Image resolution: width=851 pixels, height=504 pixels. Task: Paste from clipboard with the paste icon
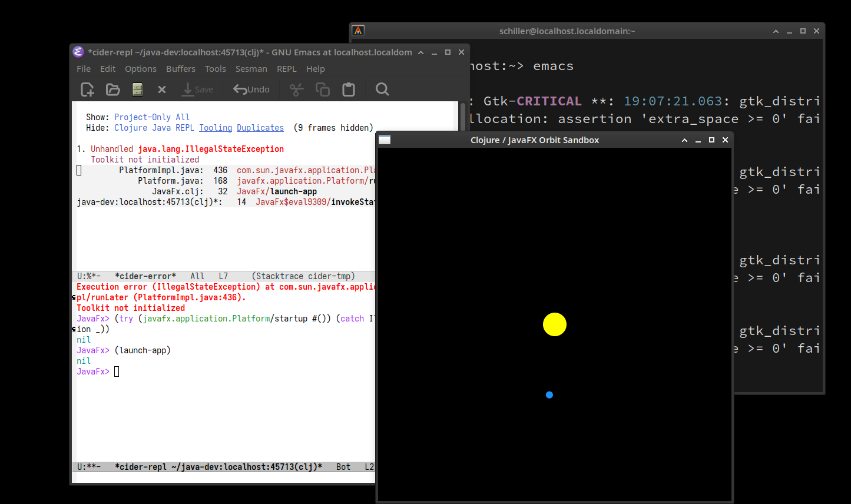pos(349,89)
